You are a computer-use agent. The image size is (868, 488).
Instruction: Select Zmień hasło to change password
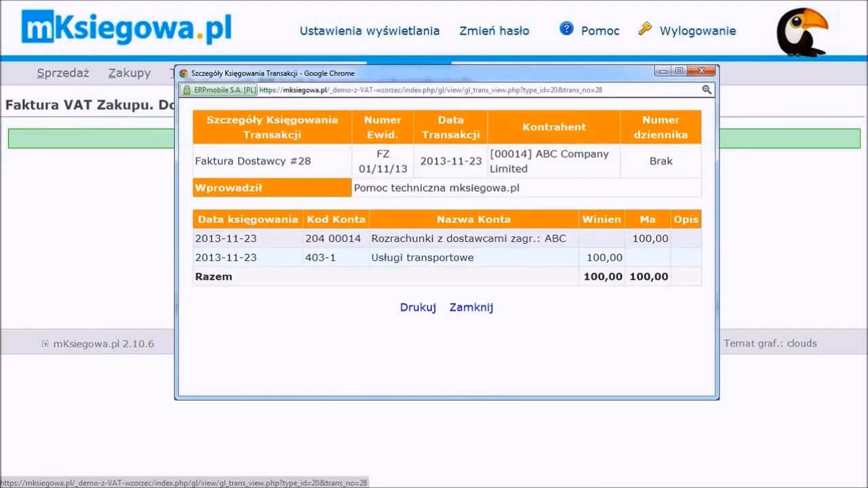click(x=494, y=30)
